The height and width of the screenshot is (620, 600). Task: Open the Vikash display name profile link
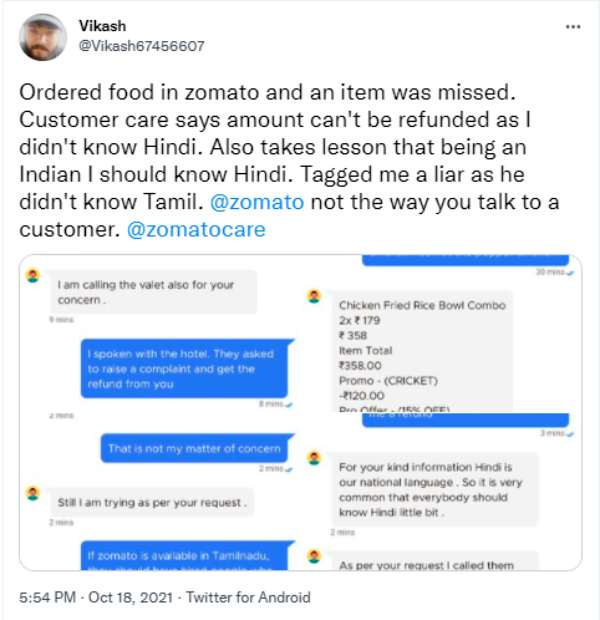point(102,26)
